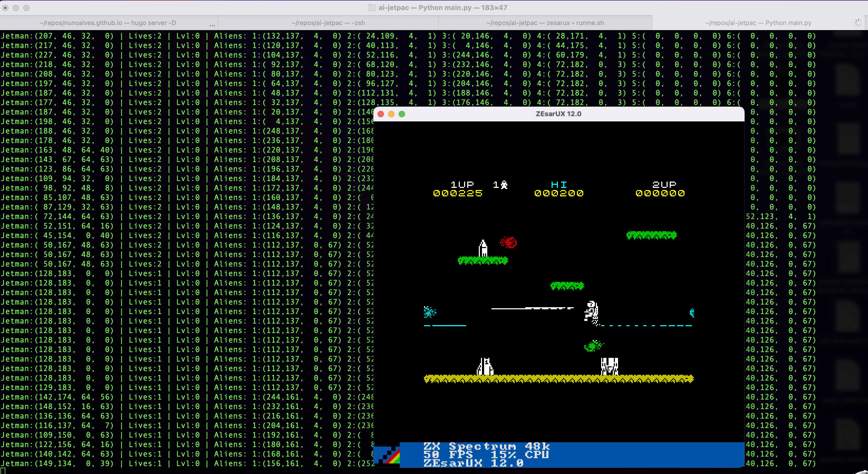Click alien value 1:(244,161, 4, 0) in terminal
Screen dimensions: 868x474
297,397
